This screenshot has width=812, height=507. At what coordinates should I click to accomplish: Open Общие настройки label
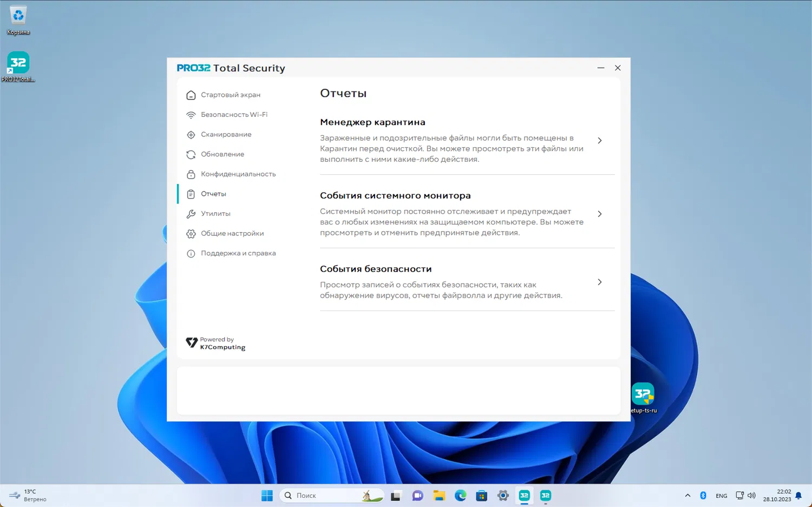[232, 234]
